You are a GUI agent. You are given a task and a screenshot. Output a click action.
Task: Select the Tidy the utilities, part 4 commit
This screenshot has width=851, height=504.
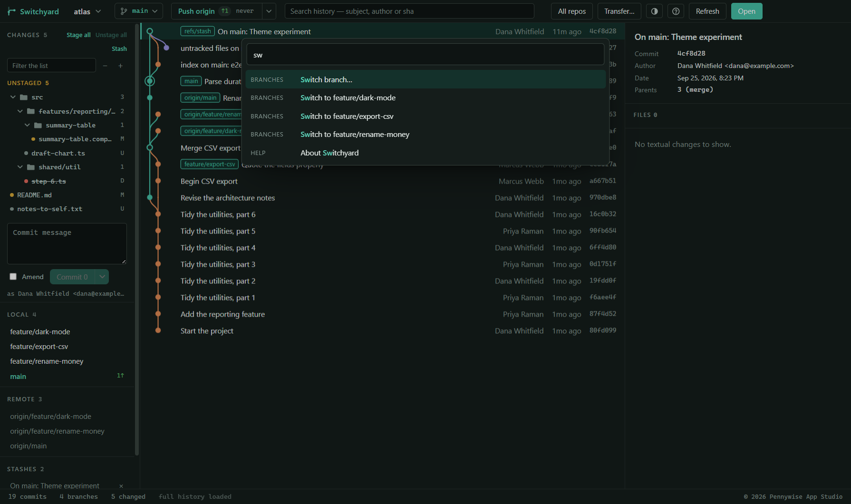pyautogui.click(x=383, y=248)
